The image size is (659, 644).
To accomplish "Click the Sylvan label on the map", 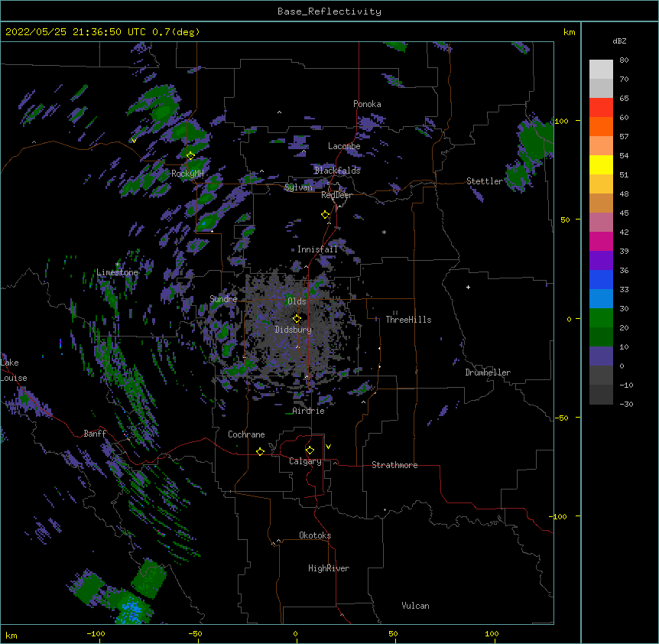I will (x=298, y=187).
